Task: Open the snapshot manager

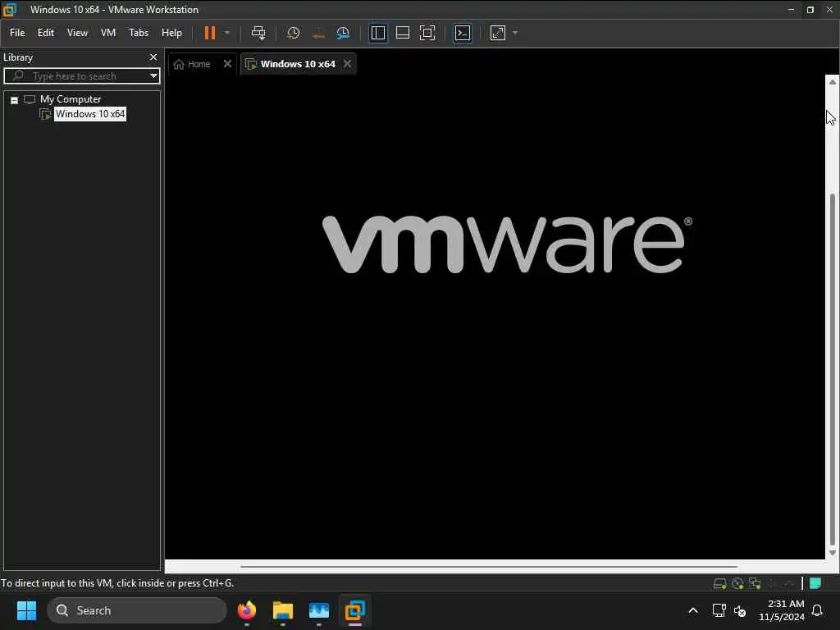Action: tap(343, 33)
